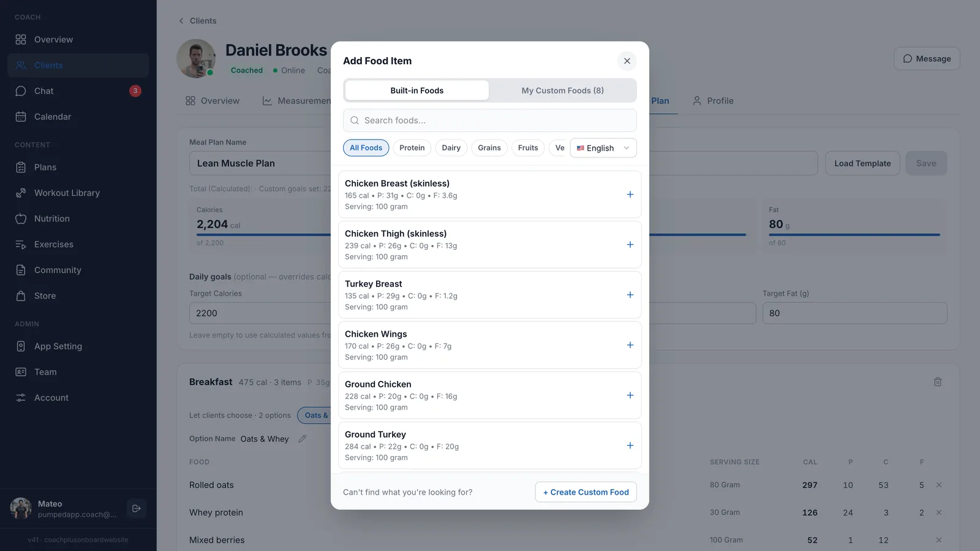Add Chicken Wings using its plus icon

(630, 345)
